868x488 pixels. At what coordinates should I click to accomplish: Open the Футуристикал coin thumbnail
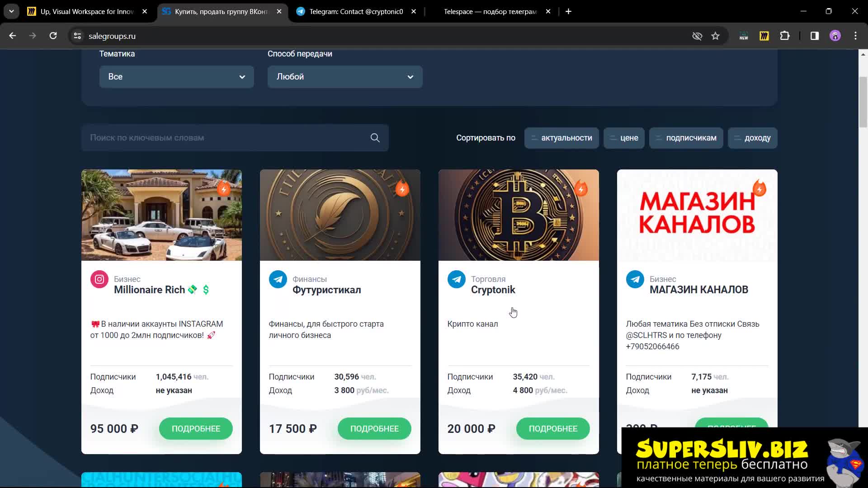click(340, 215)
